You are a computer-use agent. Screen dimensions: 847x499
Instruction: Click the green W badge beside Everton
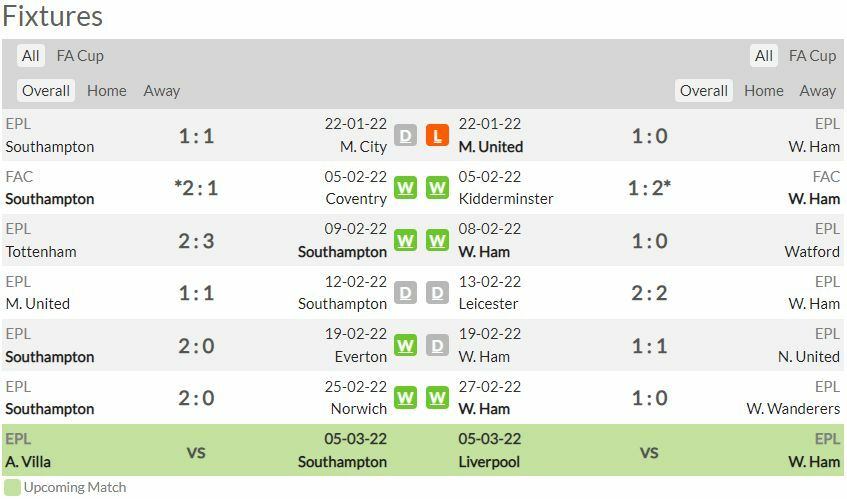coord(405,345)
